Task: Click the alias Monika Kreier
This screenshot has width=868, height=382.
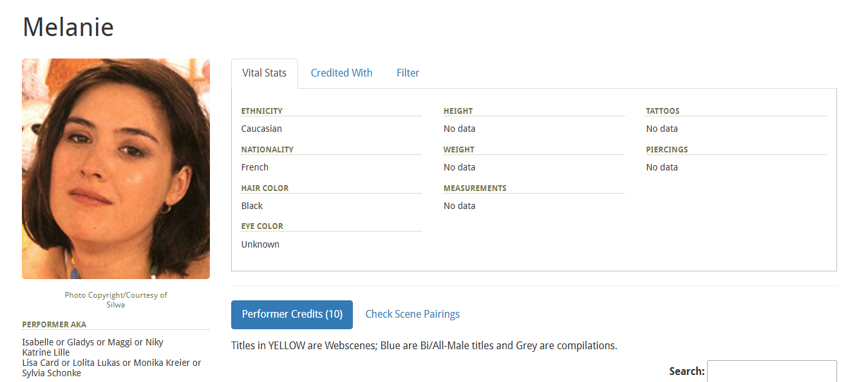Action: click(x=162, y=362)
